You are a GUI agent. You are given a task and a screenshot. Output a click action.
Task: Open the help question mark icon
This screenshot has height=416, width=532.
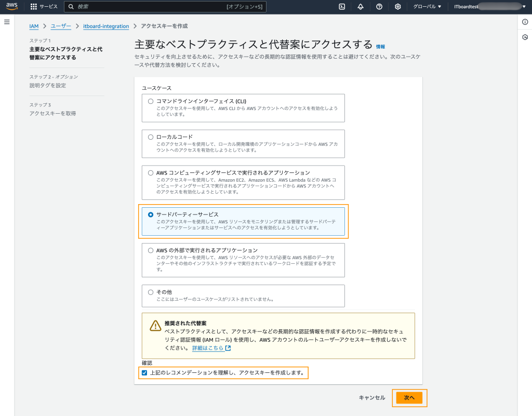click(379, 7)
